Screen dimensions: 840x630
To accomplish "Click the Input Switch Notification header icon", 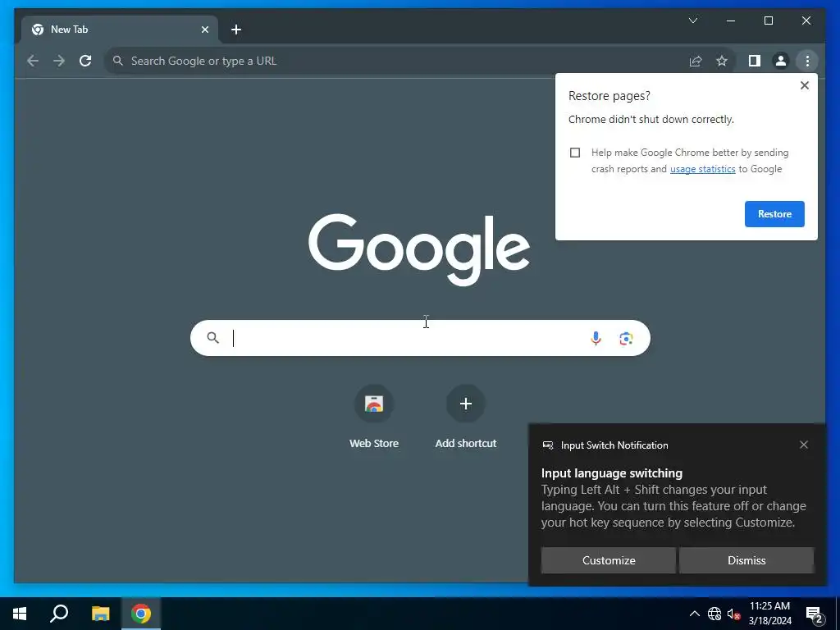I will [547, 445].
